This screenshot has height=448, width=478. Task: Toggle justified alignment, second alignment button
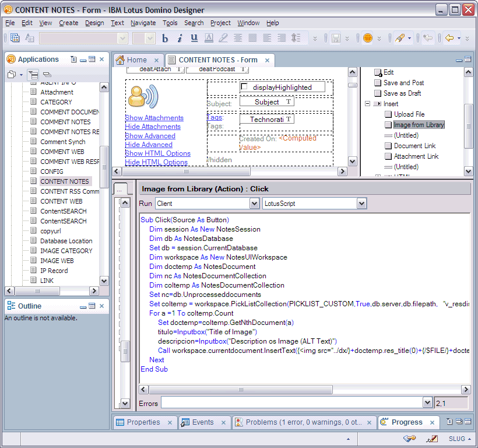[x=252, y=38]
